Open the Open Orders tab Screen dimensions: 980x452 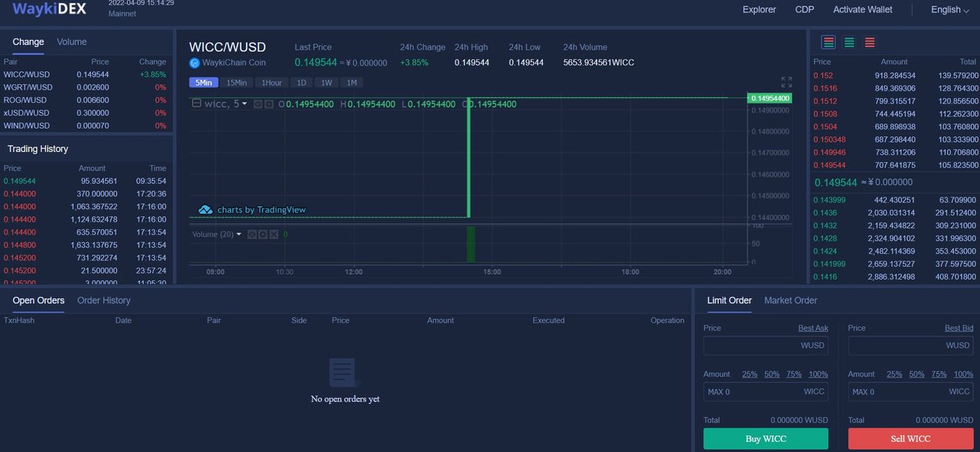(38, 300)
